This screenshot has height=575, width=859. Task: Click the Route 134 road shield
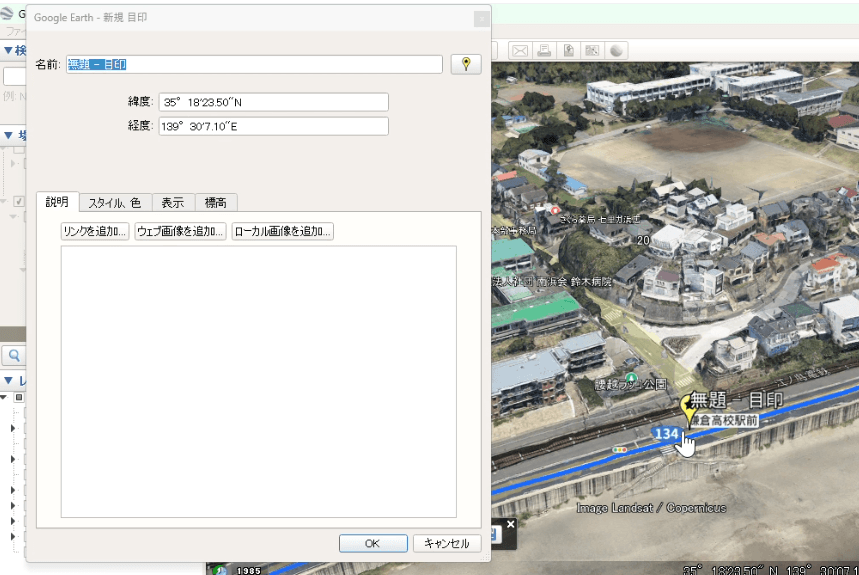pyautogui.click(x=667, y=434)
